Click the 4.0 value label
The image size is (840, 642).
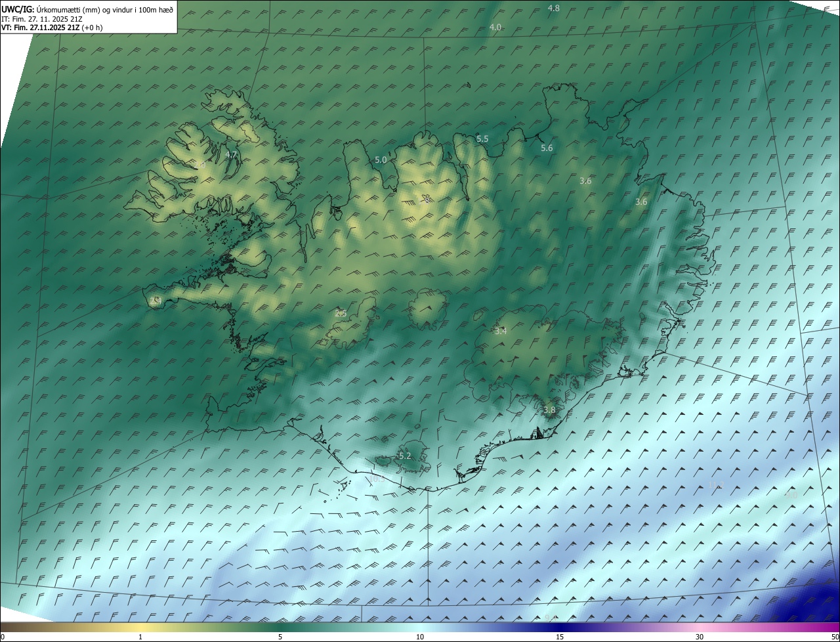495,27
